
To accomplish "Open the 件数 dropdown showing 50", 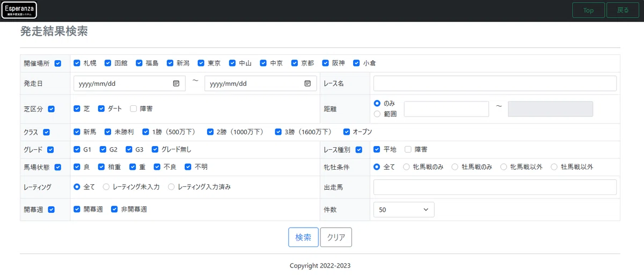I will point(404,210).
